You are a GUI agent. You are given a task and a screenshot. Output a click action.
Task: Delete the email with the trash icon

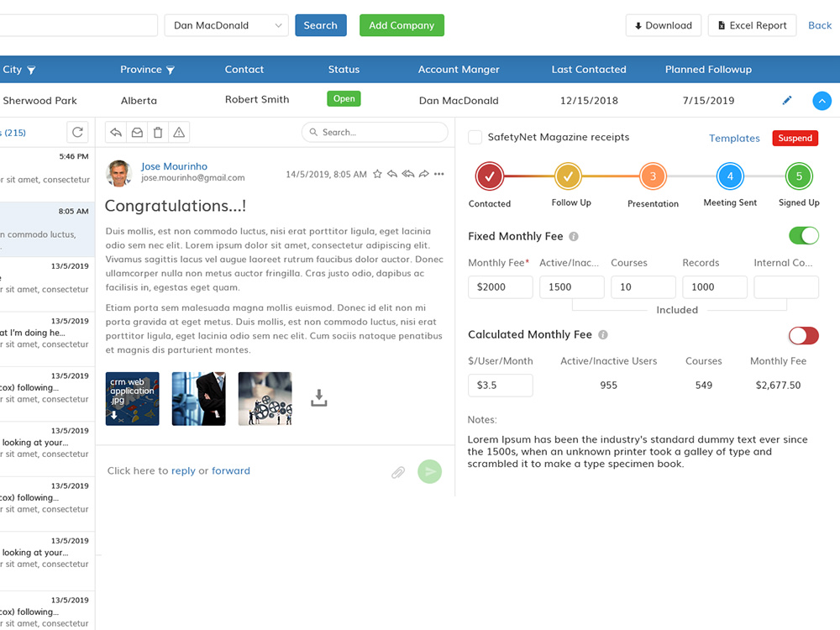158,133
